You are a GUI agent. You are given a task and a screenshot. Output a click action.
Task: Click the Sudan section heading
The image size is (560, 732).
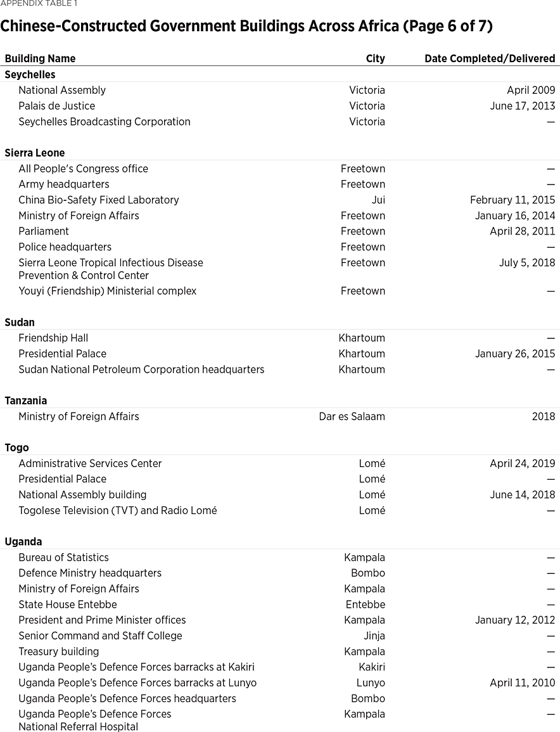pyautogui.click(x=20, y=322)
